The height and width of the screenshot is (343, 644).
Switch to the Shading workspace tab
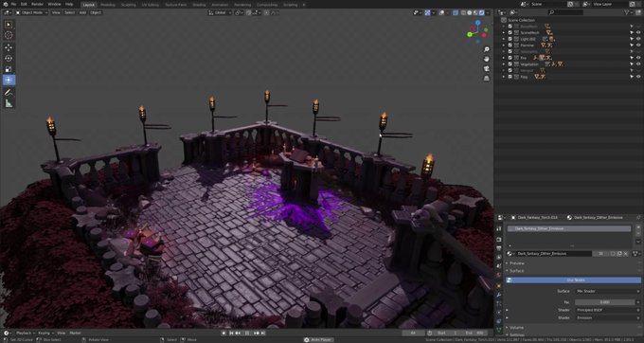tap(199, 5)
